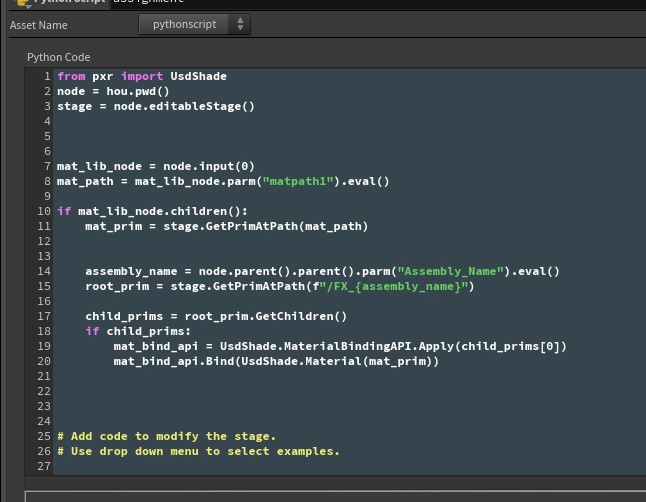Click the Asset Name label
The image size is (646, 502).
(39, 25)
